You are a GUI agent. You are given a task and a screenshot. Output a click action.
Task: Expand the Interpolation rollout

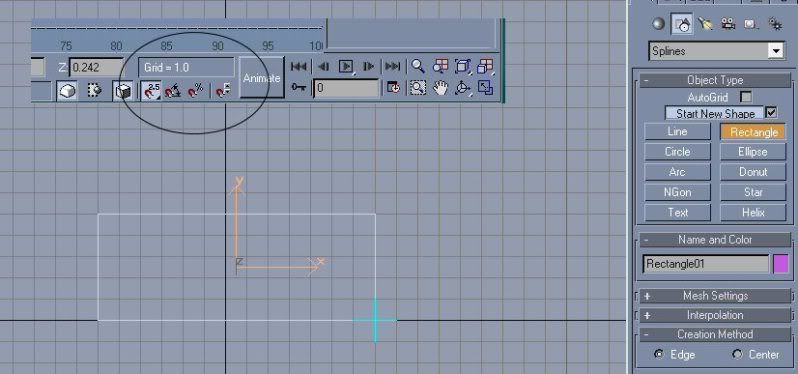click(715, 315)
